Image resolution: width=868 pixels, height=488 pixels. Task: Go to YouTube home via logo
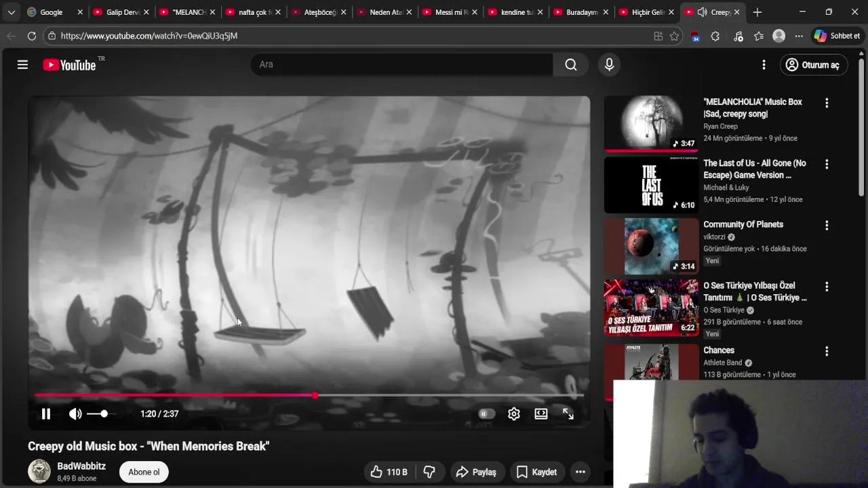(x=69, y=64)
